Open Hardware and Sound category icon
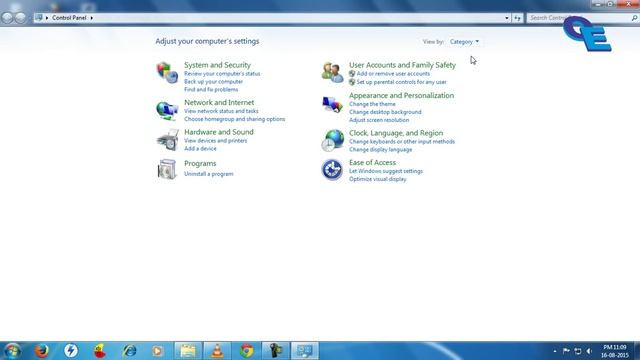 [167, 140]
